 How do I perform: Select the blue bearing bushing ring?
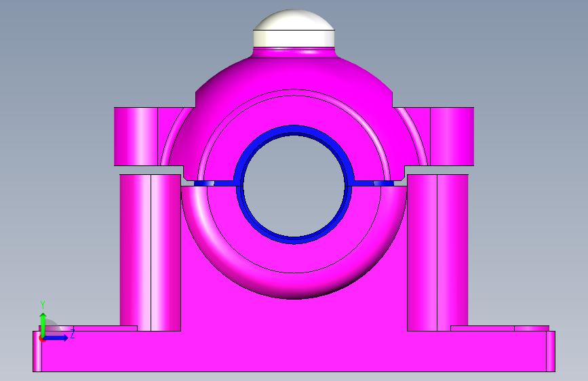coord(294,129)
